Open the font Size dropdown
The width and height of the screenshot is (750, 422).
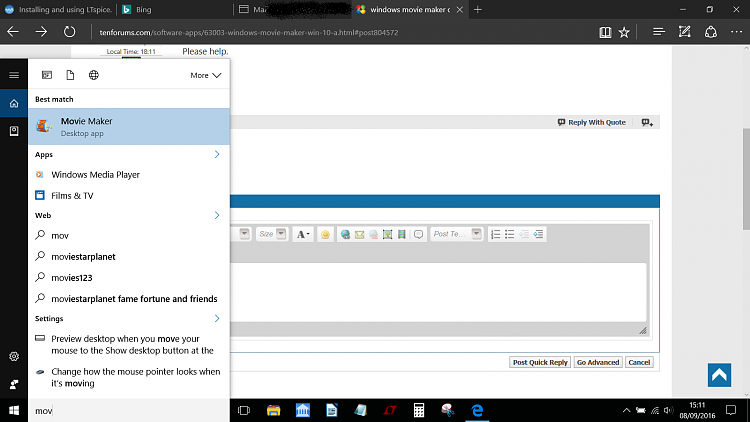coord(272,234)
